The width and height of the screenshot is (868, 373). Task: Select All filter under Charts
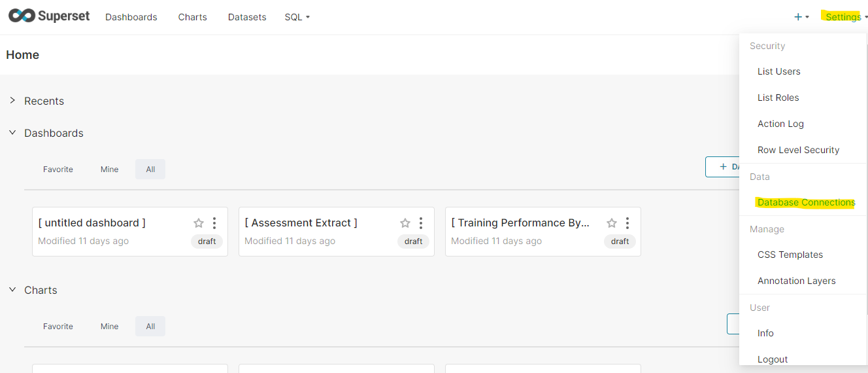pos(150,327)
